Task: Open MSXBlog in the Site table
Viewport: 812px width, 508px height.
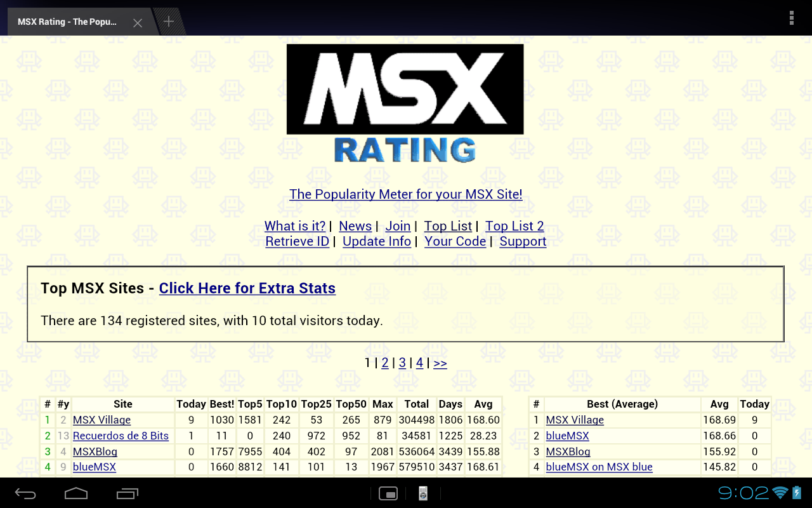Action: (x=95, y=451)
